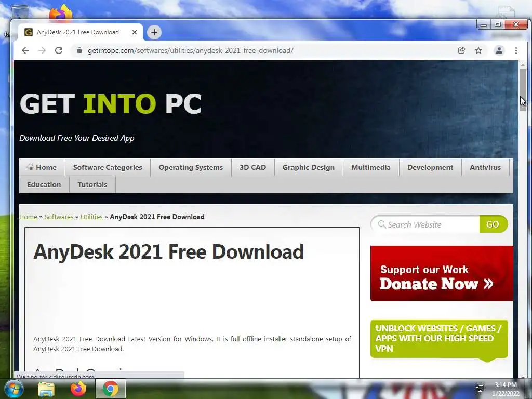
Task: Click the AnyDesk 2021 Free Download heading
Action: [x=169, y=251]
